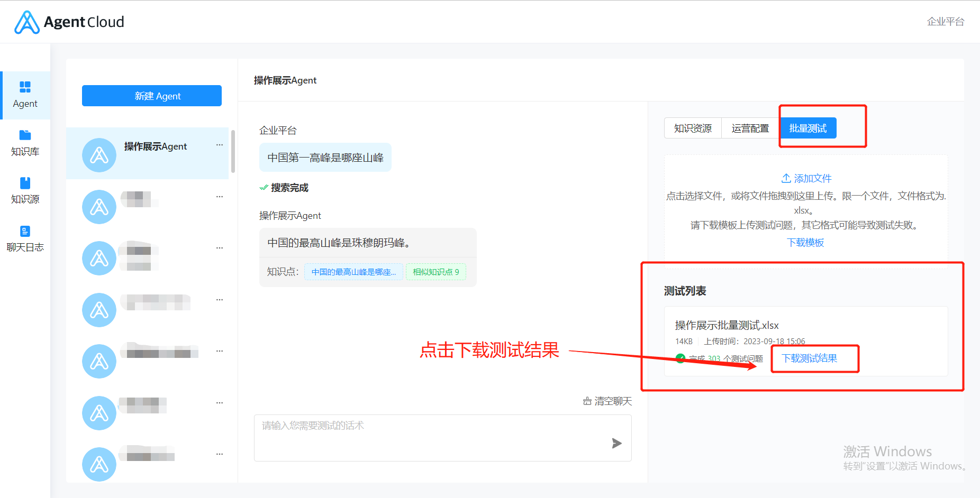Switch to the 运营配置 tab
980x498 pixels.
coord(750,128)
